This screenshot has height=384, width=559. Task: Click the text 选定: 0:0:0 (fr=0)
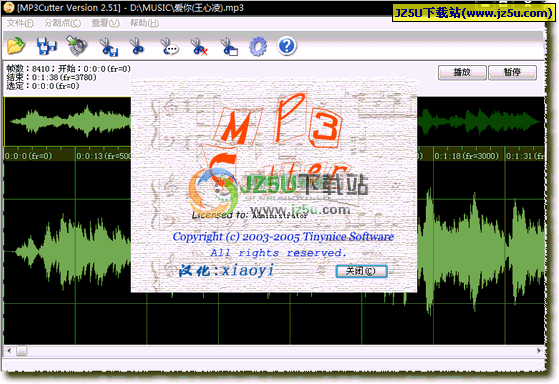(43, 86)
